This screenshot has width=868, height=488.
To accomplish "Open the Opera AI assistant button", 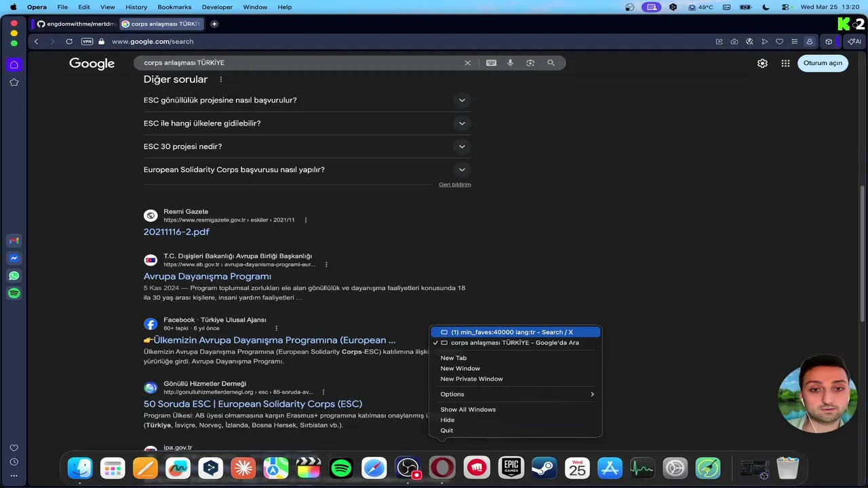I will click(x=854, y=41).
